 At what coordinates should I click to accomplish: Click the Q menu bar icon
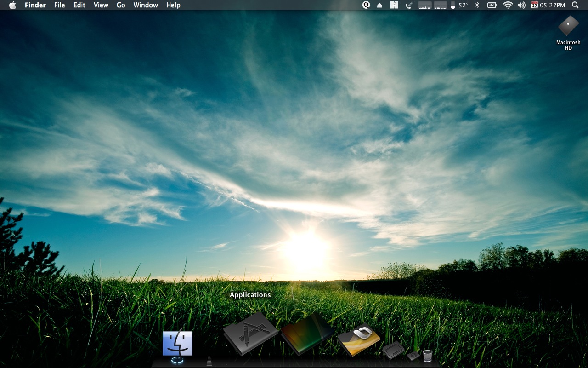click(x=366, y=5)
